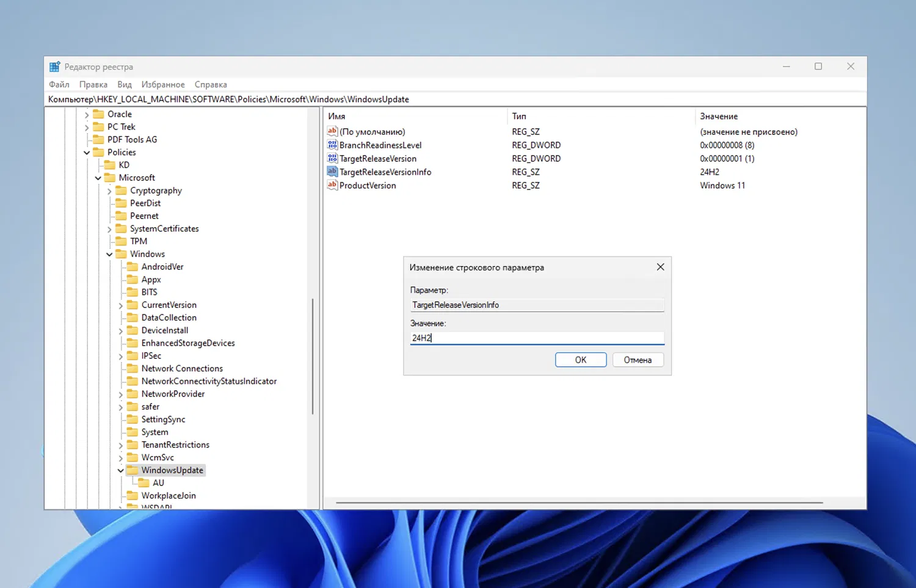Open the Правка menu

pos(93,84)
